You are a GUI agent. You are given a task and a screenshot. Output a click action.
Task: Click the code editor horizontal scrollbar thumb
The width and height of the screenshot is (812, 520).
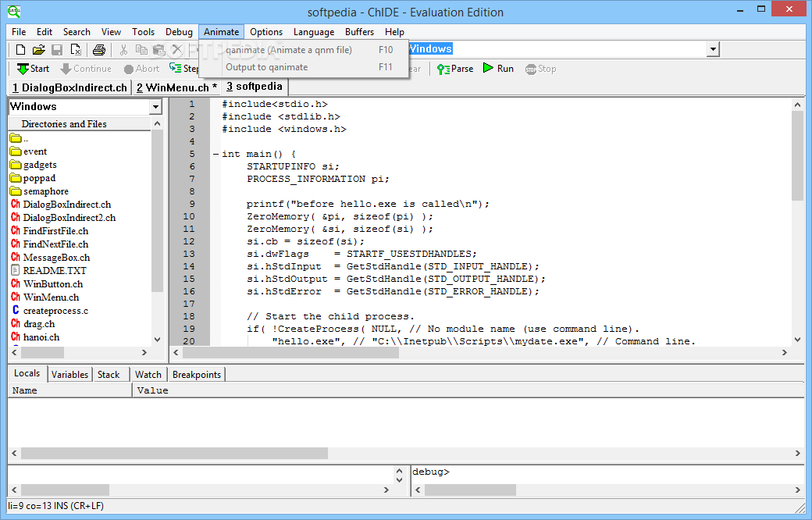[x=290, y=353]
